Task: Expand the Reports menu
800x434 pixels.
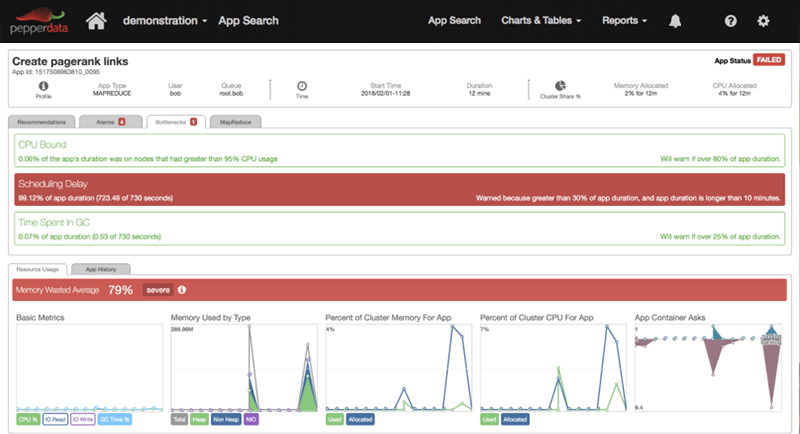Action: point(624,20)
